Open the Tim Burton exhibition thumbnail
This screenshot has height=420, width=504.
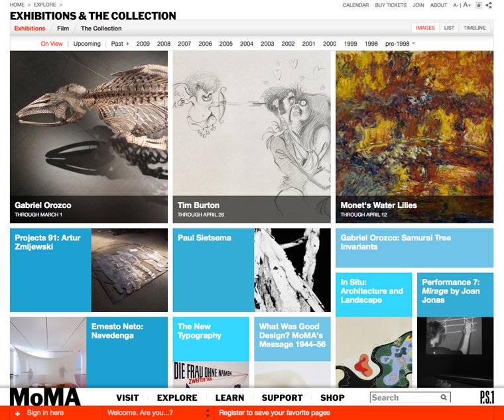click(251, 136)
